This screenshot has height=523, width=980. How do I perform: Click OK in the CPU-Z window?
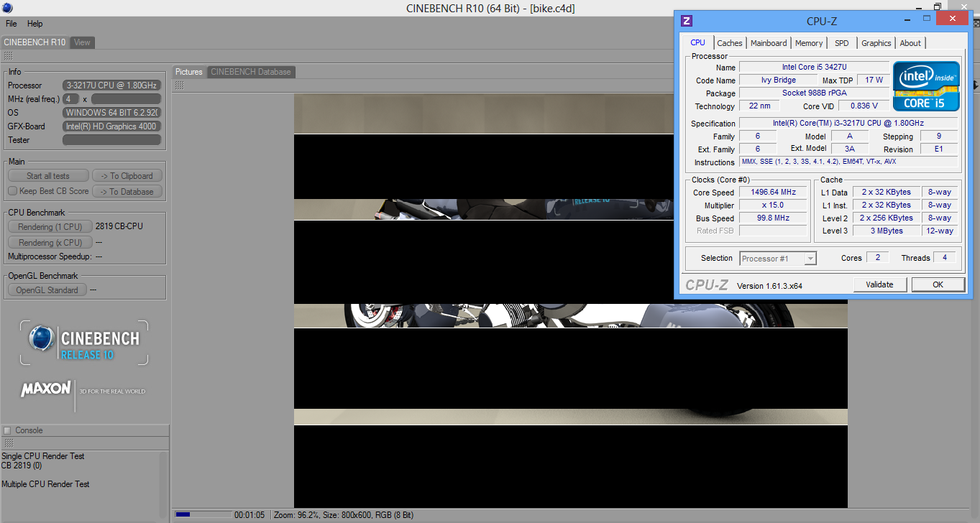coord(938,284)
